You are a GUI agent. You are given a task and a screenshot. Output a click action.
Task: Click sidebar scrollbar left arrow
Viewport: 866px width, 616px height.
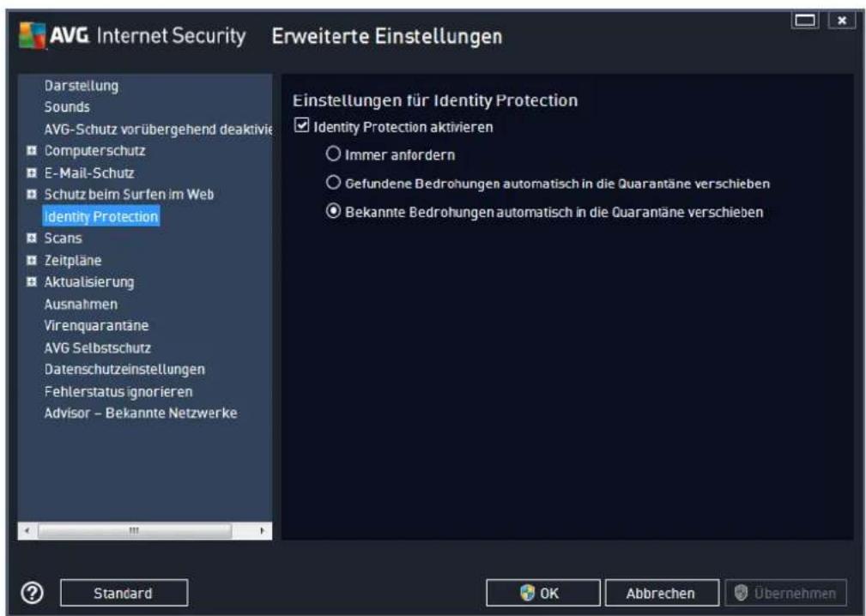[27, 530]
